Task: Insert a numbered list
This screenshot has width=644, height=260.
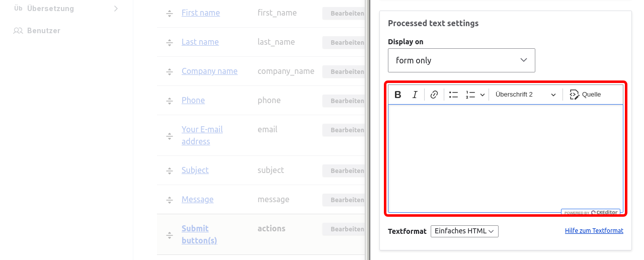Action: 470,95
